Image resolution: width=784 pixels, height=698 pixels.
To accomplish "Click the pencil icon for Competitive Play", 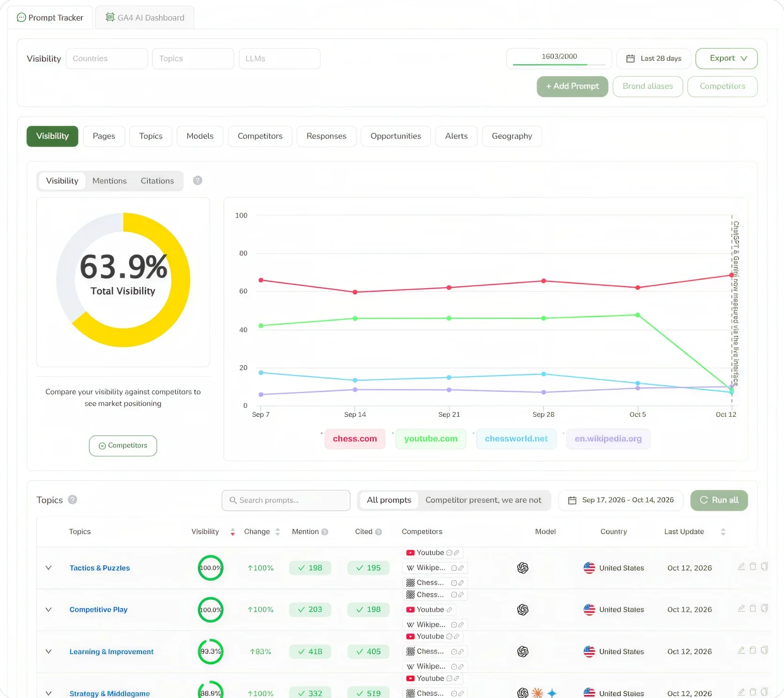I will [741, 608].
